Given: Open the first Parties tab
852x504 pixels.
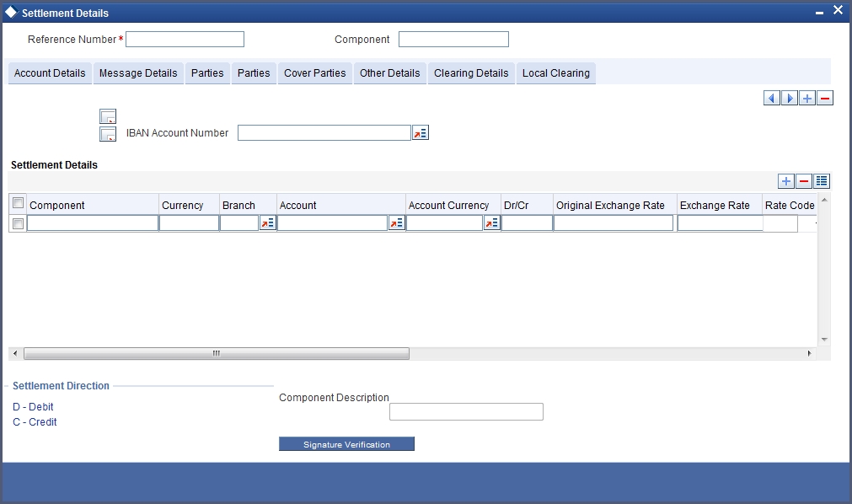Looking at the screenshot, I should tap(207, 73).
